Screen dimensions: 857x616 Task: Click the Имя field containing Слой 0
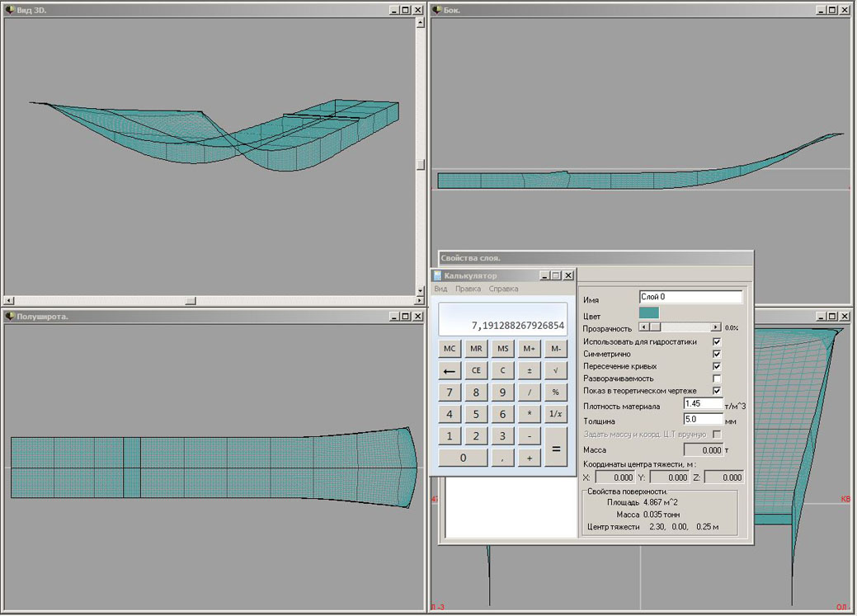[690, 297]
